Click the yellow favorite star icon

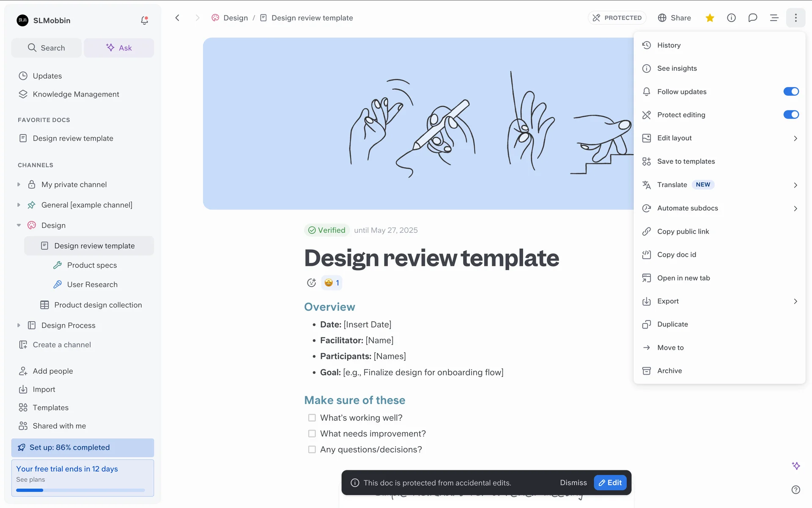pyautogui.click(x=710, y=18)
